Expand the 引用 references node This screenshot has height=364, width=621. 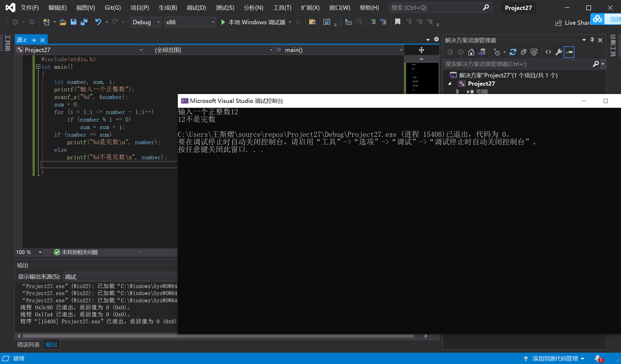coord(457,92)
